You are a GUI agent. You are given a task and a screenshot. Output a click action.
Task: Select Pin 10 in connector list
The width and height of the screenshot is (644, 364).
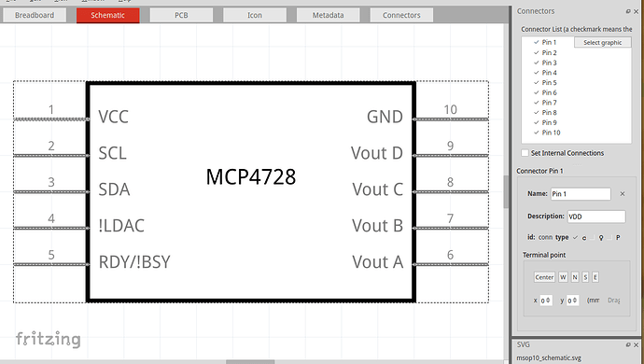pos(551,133)
